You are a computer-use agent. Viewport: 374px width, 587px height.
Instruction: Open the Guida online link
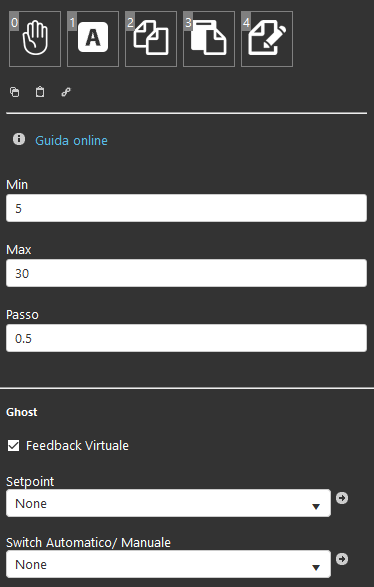coord(71,140)
